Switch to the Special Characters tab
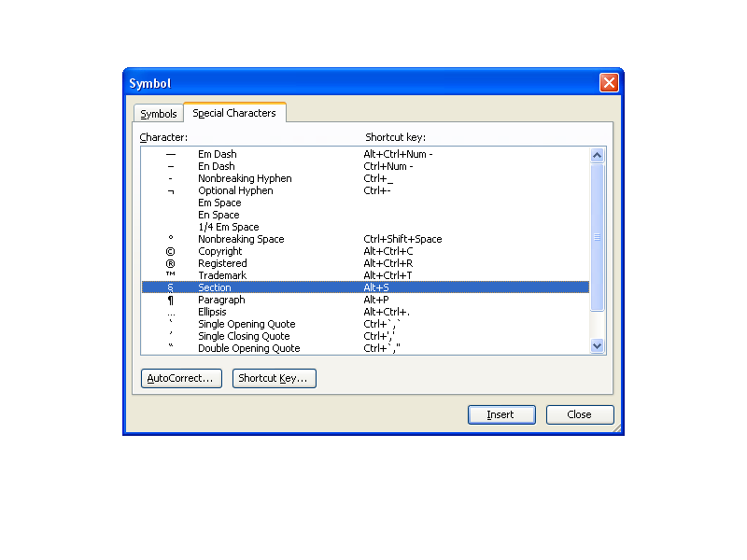The height and width of the screenshot is (560, 747). [x=234, y=112]
